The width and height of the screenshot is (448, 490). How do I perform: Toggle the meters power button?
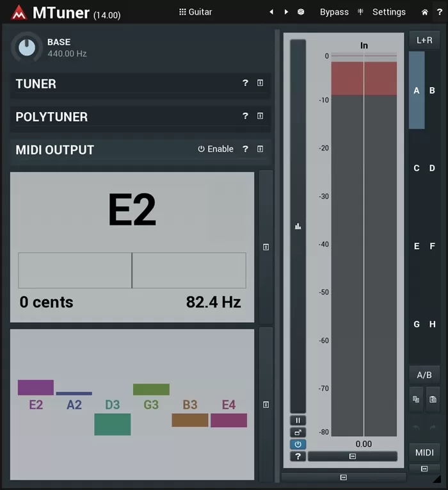coord(298,445)
